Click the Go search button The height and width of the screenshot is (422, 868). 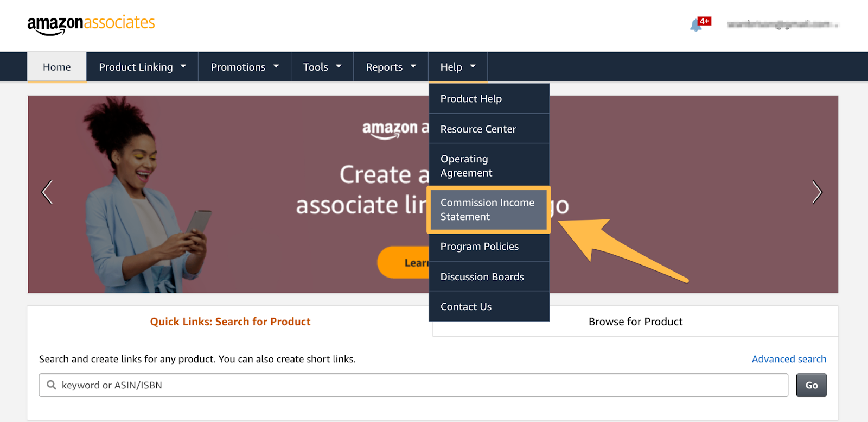(x=811, y=385)
